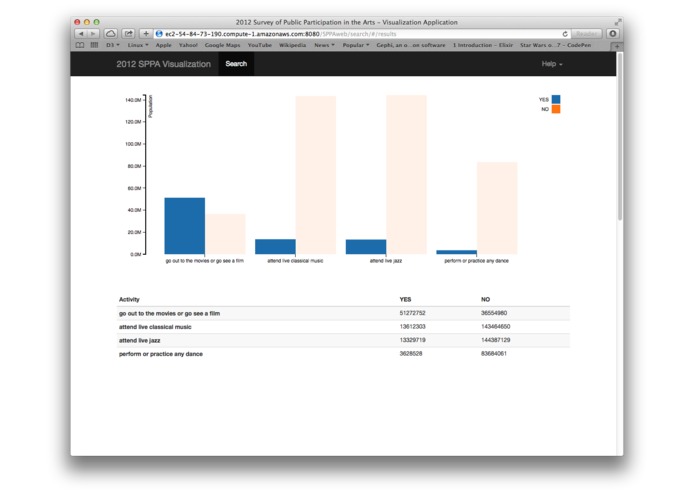
Task: Open the D3 bookmarks folder dropdown
Action: pyautogui.click(x=113, y=45)
